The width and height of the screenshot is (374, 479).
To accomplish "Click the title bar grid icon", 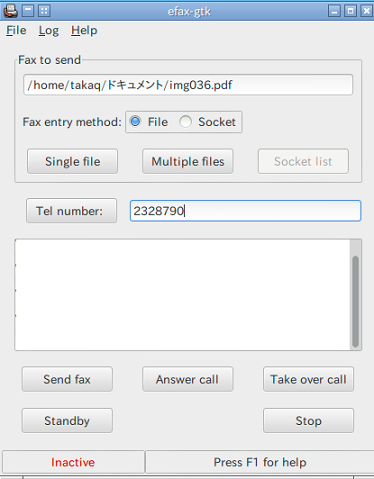I will [x=44, y=11].
